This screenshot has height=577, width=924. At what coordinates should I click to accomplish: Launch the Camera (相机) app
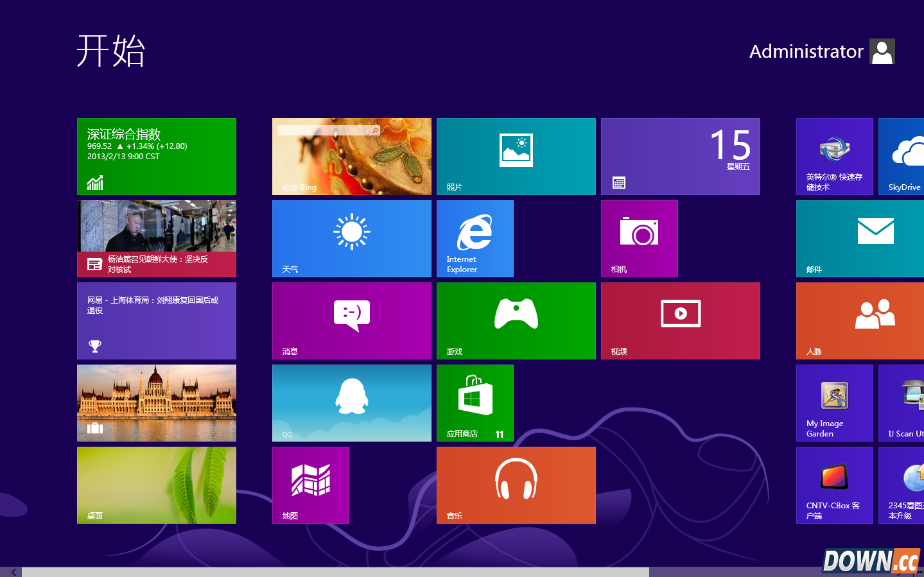click(x=639, y=239)
